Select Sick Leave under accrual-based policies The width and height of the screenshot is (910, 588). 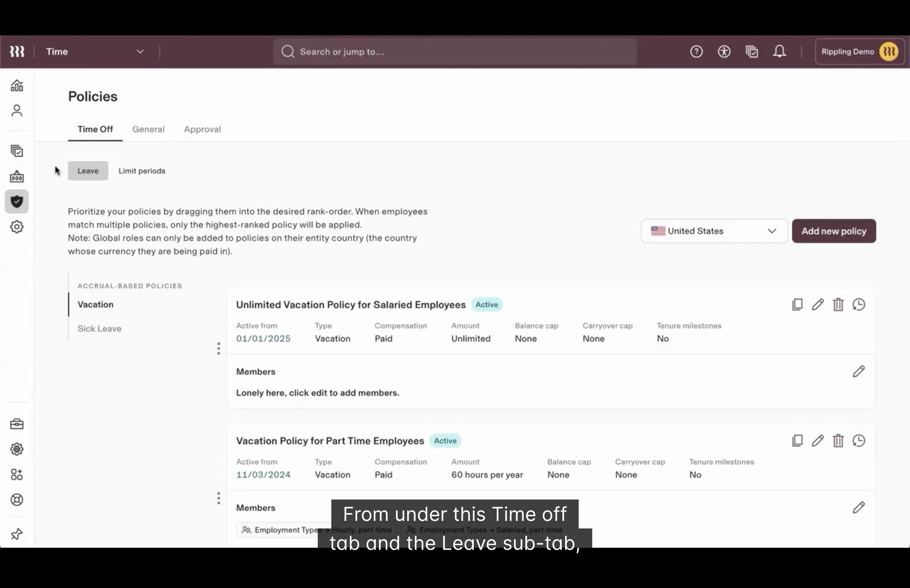coord(99,329)
